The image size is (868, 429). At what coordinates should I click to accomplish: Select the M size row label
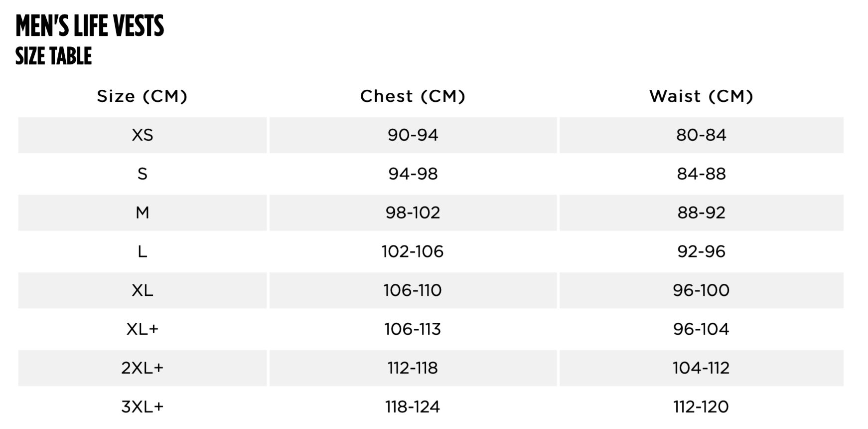coord(143,213)
